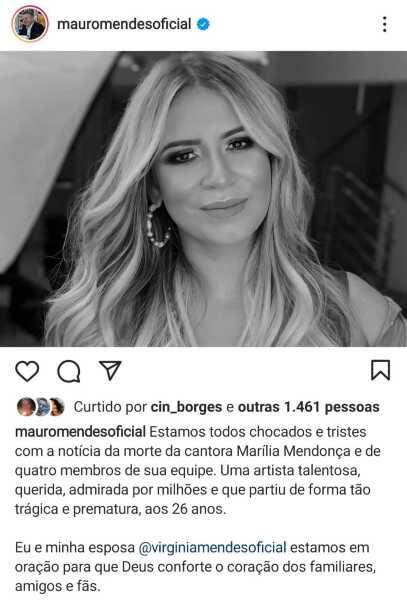Tap the mauromendesoficial username in the header
The image size is (407, 600).
(124, 24)
